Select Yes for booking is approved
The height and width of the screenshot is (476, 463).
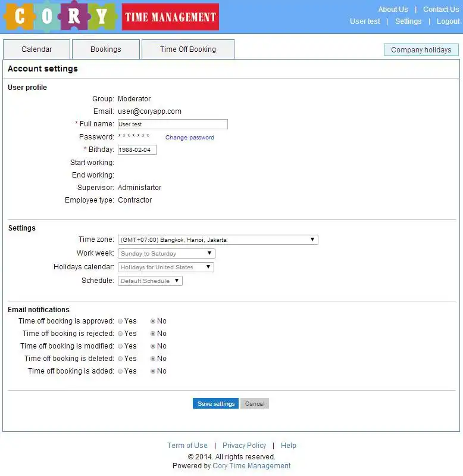point(120,321)
